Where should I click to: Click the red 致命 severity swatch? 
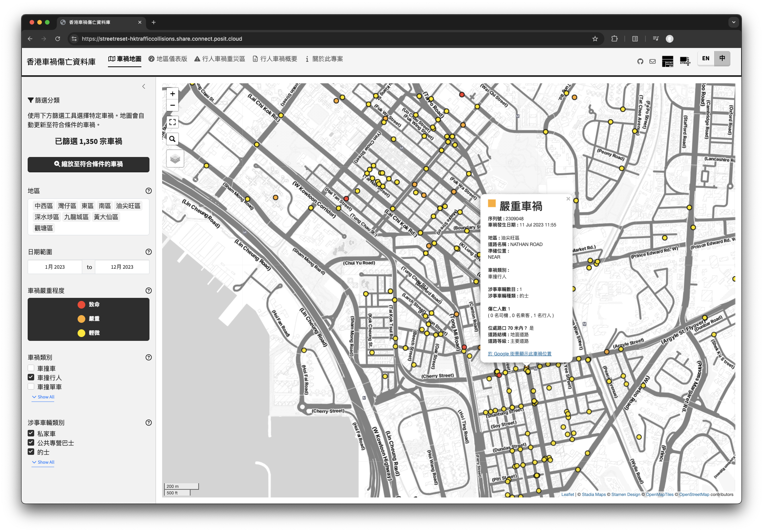coord(81,304)
